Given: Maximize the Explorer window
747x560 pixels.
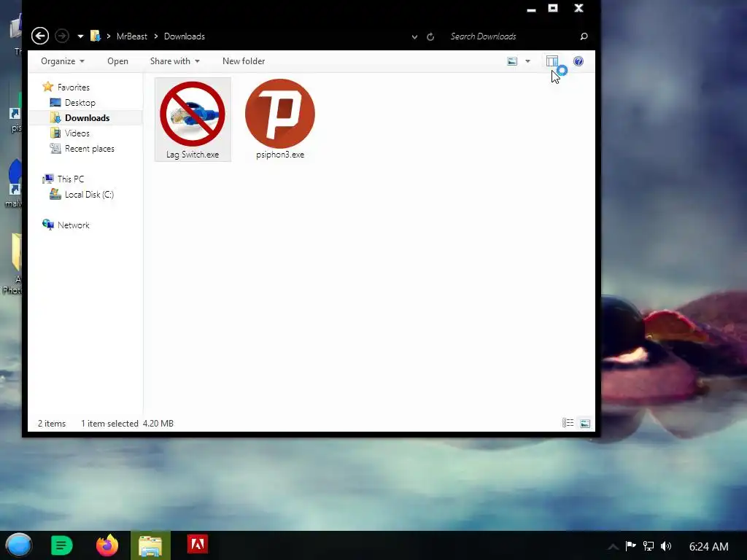Looking at the screenshot, I should pyautogui.click(x=553, y=7).
